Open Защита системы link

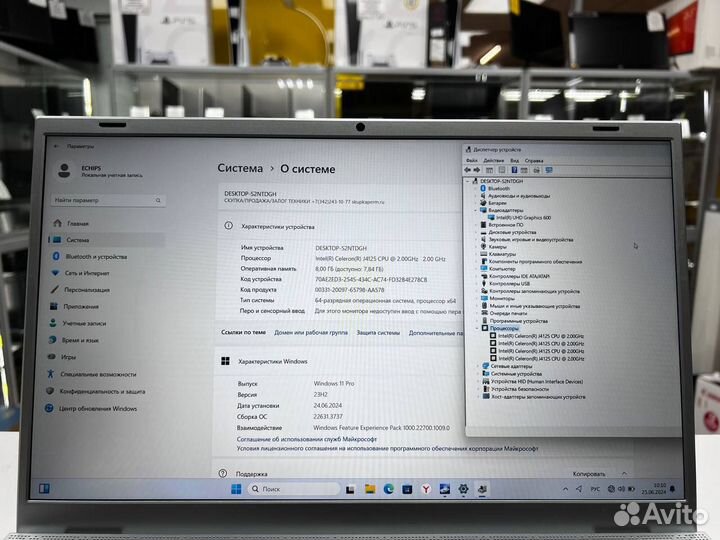378,332
